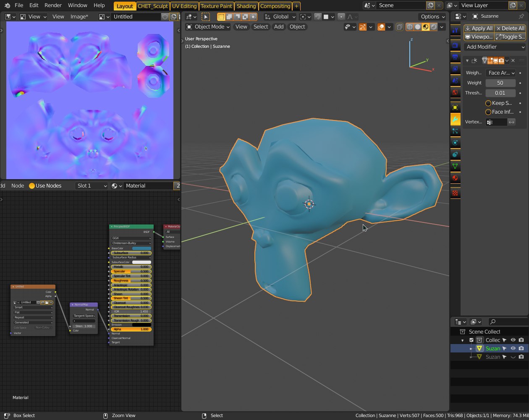Click new View Layer copy icon
The image size is (529, 420).
tap(513, 5)
